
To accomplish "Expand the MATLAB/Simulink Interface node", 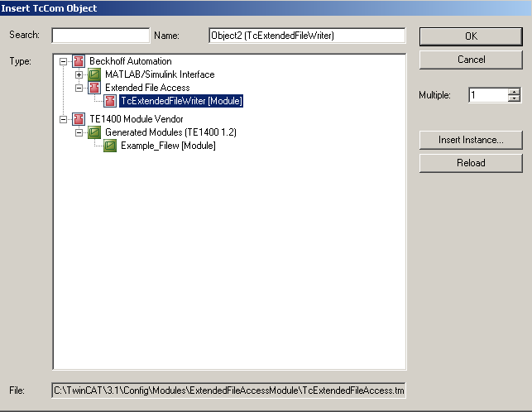I will tap(79, 75).
